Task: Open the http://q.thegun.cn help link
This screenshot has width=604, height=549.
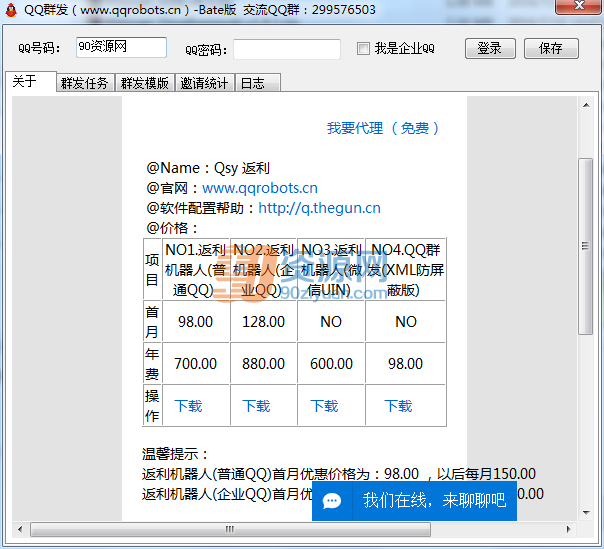Action: 319,208
